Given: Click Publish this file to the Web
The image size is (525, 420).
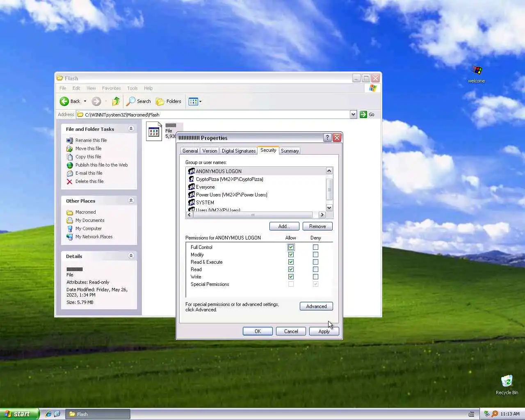Looking at the screenshot, I should point(101,165).
